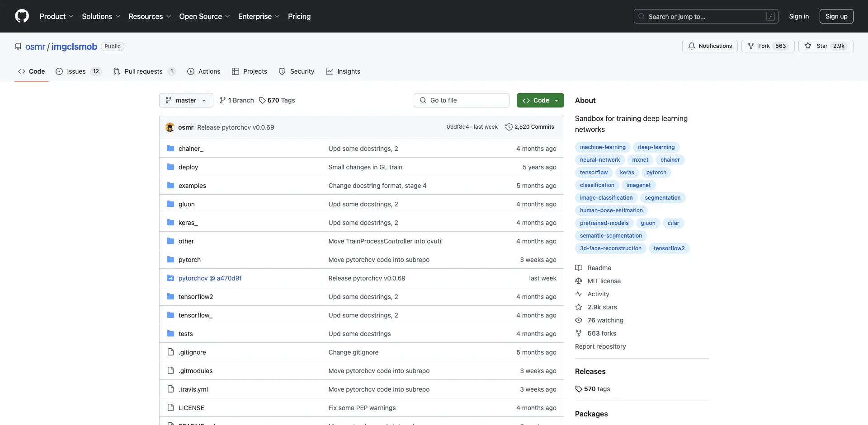Click the other folder icon
This screenshot has width=868, height=425.
[x=170, y=241]
